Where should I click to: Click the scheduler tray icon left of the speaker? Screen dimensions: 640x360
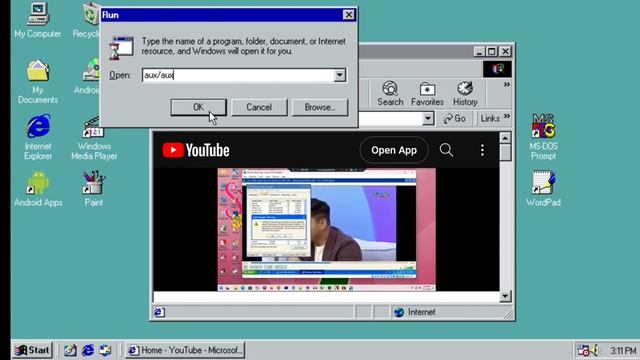(x=583, y=350)
